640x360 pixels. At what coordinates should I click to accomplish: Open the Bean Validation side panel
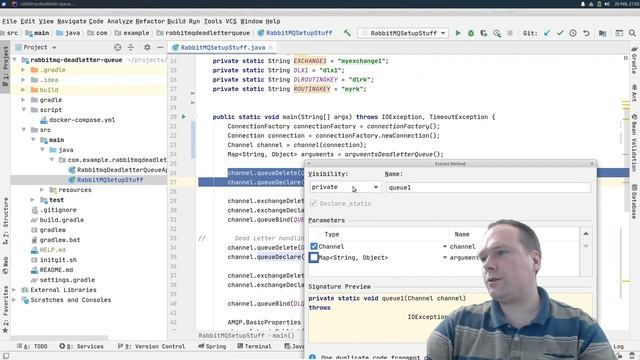tap(634, 143)
